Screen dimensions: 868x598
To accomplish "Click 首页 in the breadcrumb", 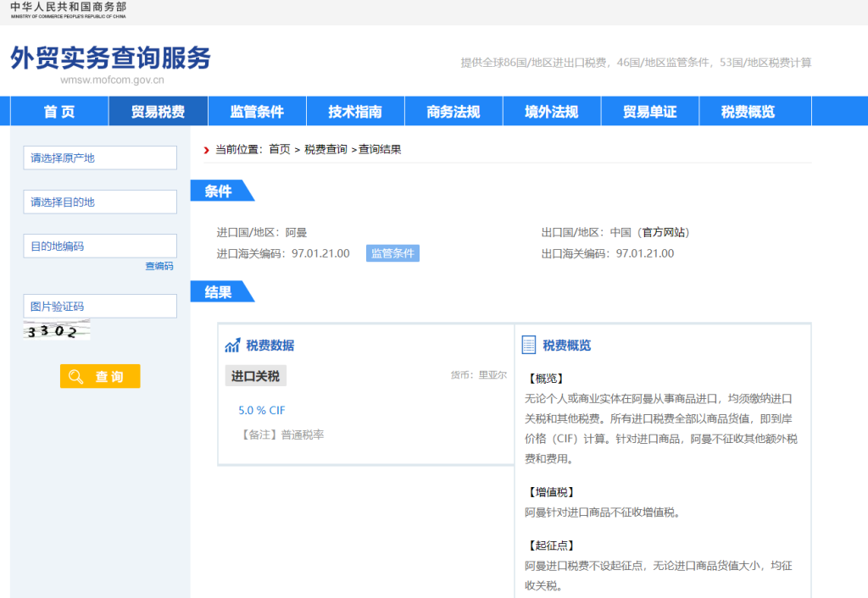I will (280, 149).
